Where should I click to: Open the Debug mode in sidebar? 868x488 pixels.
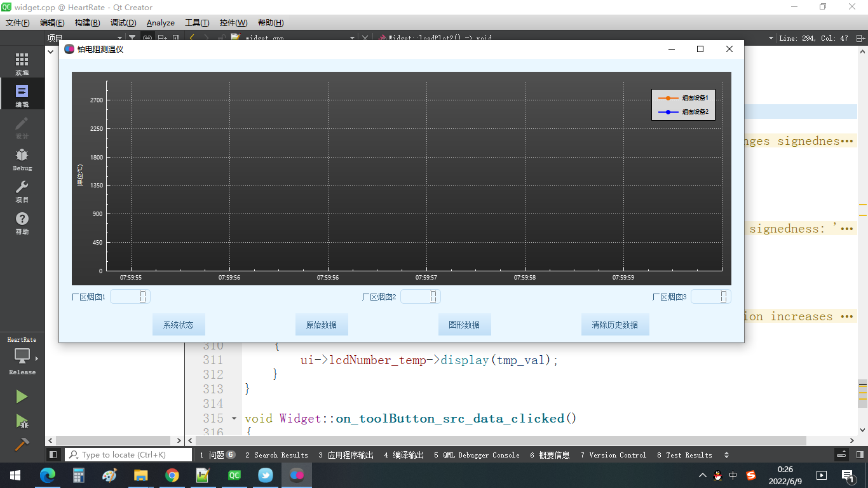22,158
